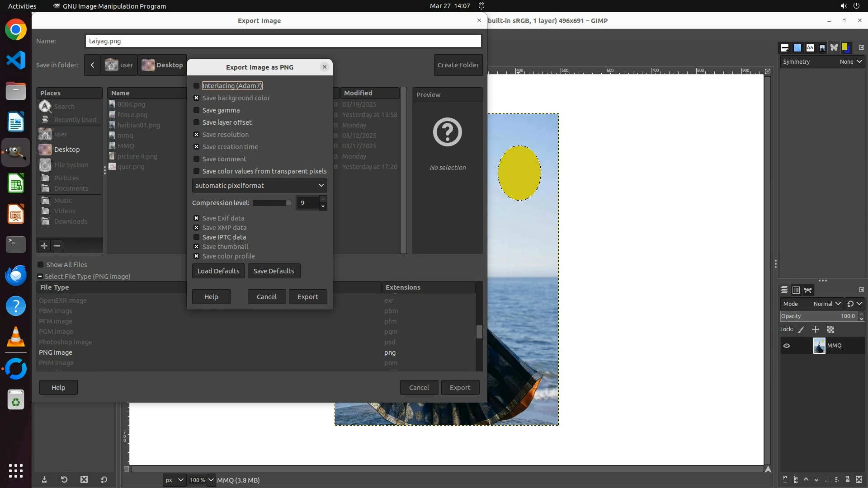This screenshot has height=488, width=868.
Task: Click the lock alpha checkerboard icon
Action: tap(830, 330)
